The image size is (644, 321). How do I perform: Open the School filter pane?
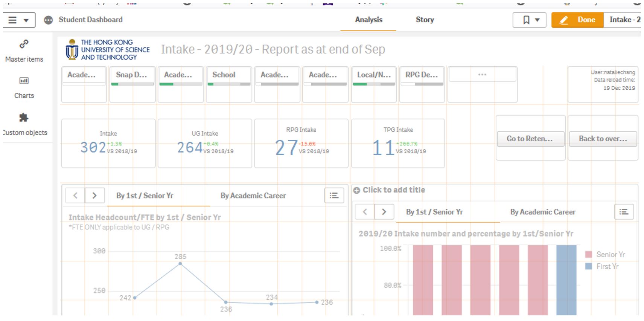pyautogui.click(x=229, y=84)
